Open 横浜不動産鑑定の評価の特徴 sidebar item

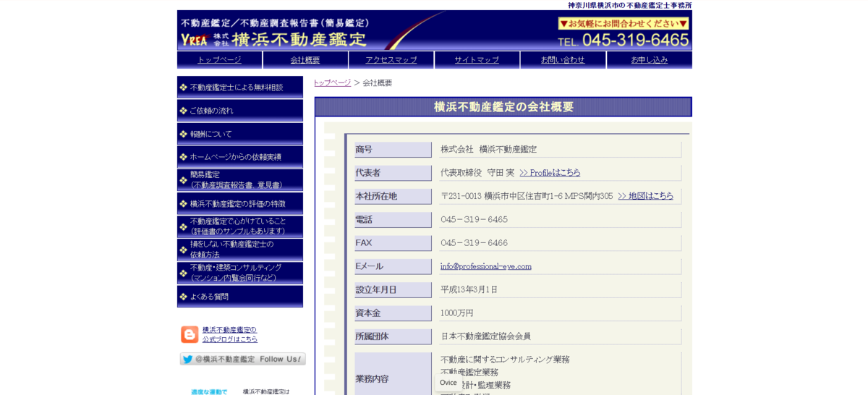coord(240,203)
